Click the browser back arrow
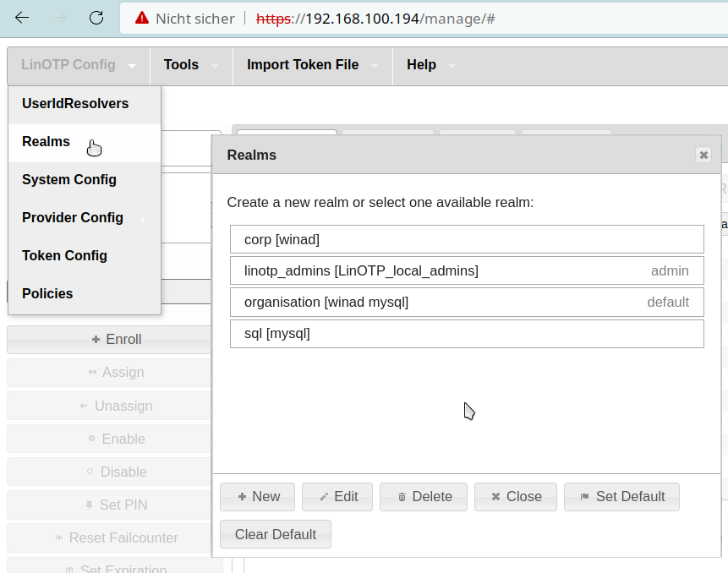Screen dimensions: 728x573 pyautogui.click(x=22, y=18)
